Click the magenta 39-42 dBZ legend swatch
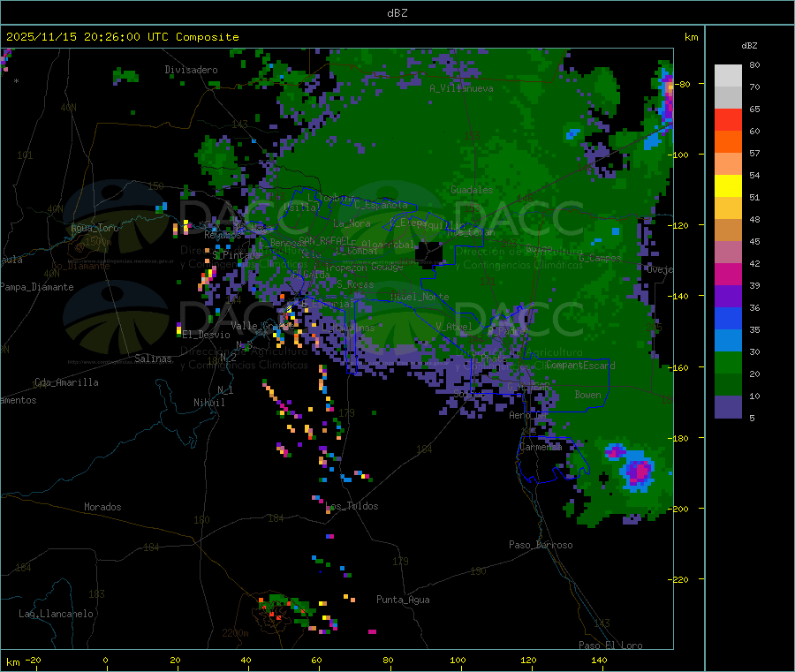This screenshot has width=795, height=672. (728, 274)
